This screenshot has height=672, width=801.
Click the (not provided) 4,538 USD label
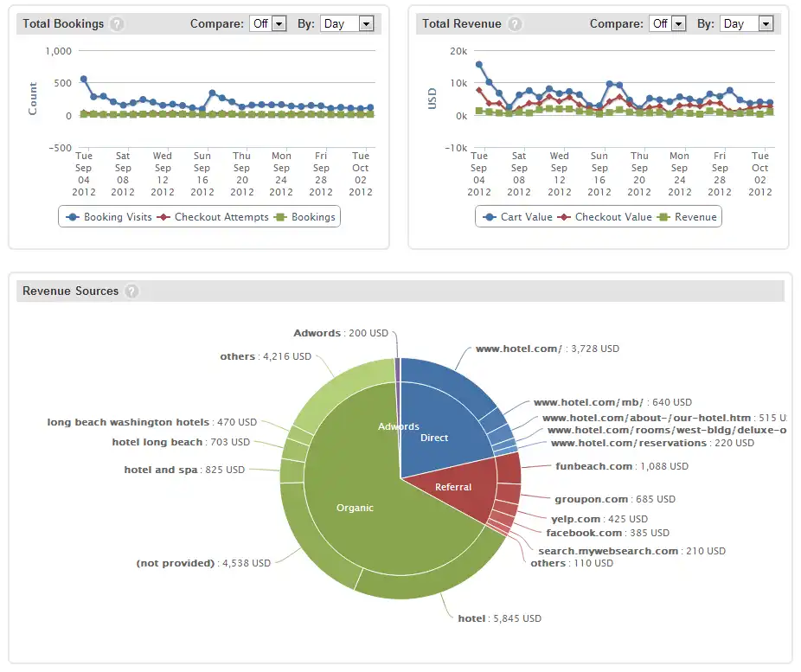click(203, 563)
